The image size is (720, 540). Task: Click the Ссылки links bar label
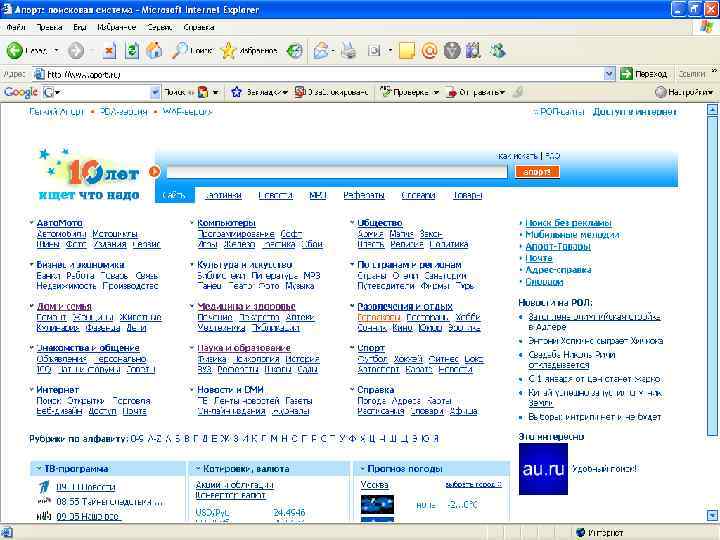point(692,73)
